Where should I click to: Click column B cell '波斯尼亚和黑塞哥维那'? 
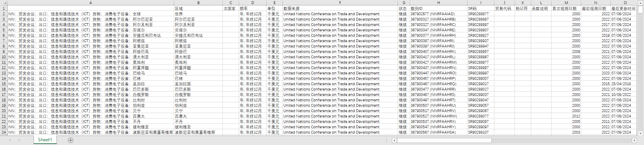pyautogui.click(x=198, y=132)
